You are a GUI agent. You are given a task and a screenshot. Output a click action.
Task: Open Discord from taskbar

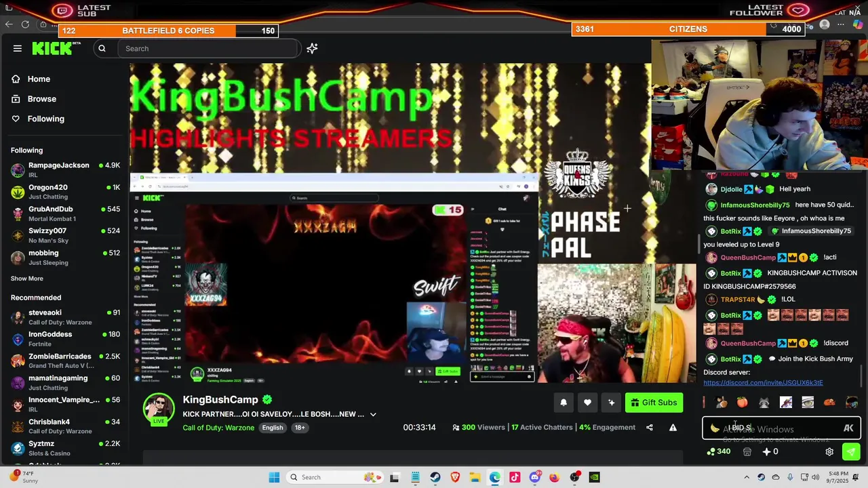pos(535,477)
